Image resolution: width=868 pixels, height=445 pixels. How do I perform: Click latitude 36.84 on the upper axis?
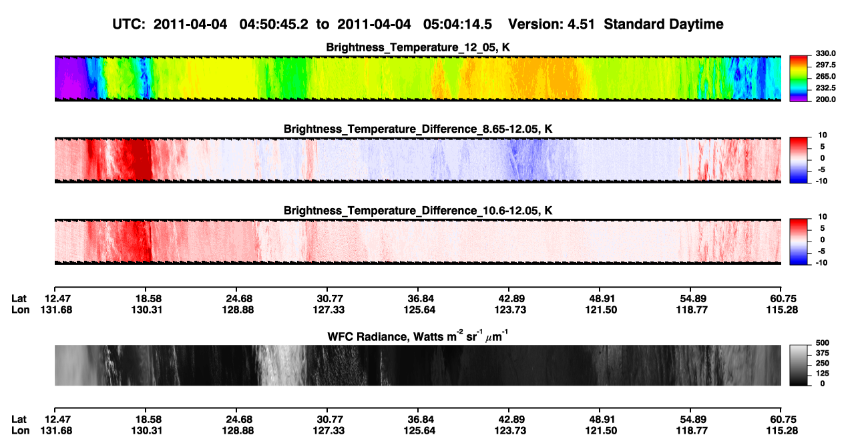418,298
